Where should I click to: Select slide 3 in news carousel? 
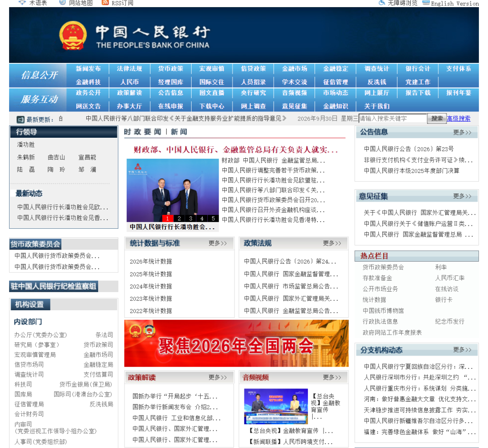tap(191, 219)
